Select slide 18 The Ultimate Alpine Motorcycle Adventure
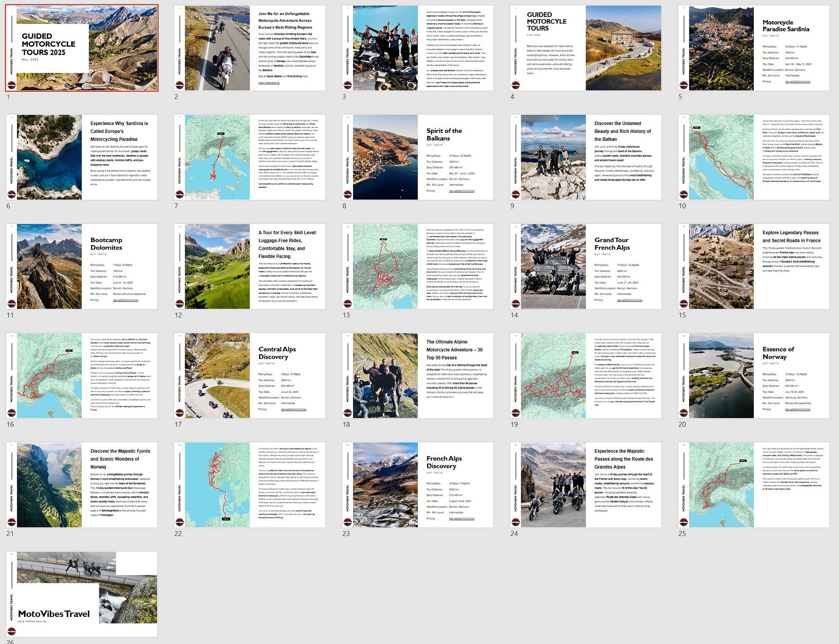 (x=418, y=376)
